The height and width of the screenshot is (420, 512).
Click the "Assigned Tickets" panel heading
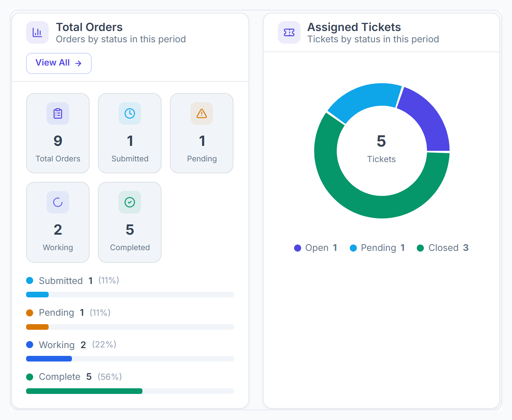(x=354, y=27)
